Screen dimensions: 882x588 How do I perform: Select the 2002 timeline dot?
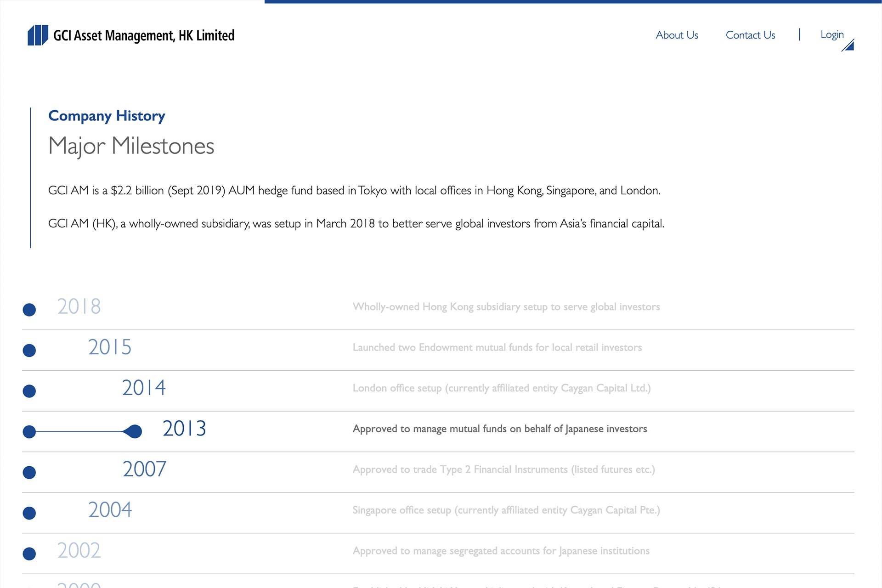click(29, 554)
